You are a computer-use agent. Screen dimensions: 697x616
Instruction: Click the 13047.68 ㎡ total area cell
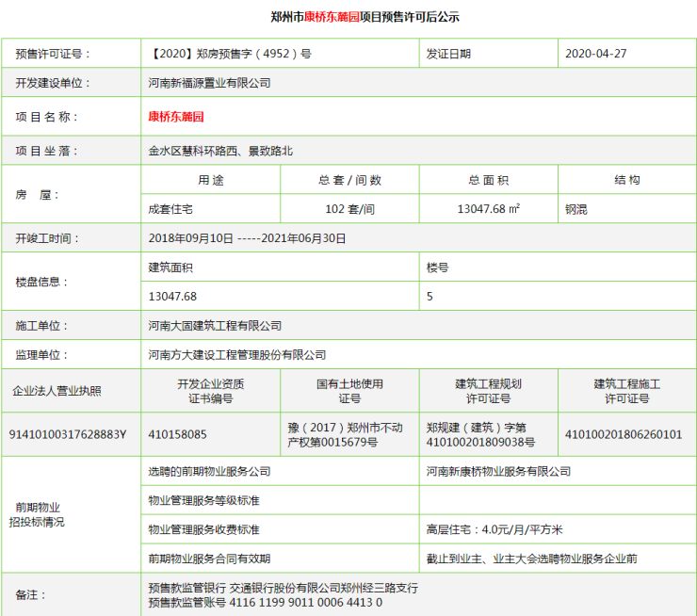[488, 210]
